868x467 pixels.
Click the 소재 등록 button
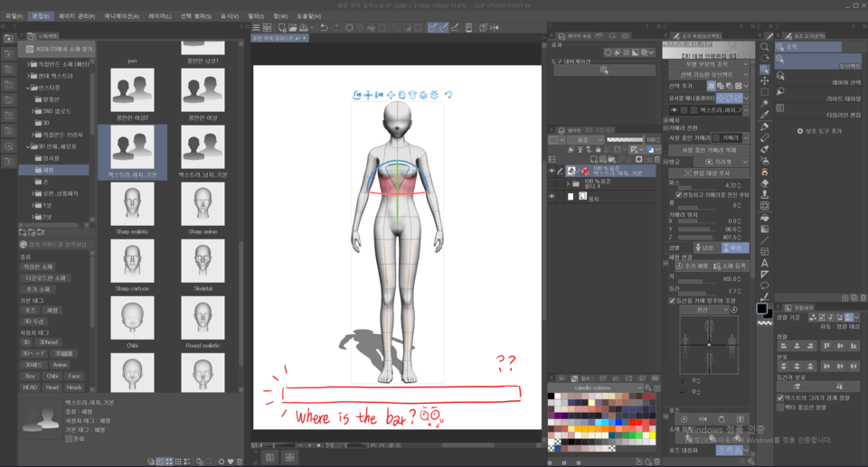pos(731,266)
